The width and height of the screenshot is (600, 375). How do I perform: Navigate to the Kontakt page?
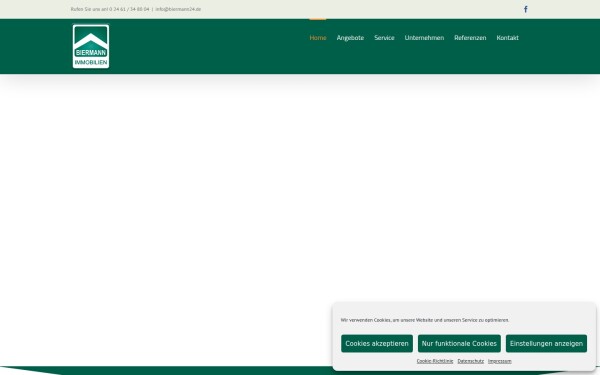[x=507, y=38]
